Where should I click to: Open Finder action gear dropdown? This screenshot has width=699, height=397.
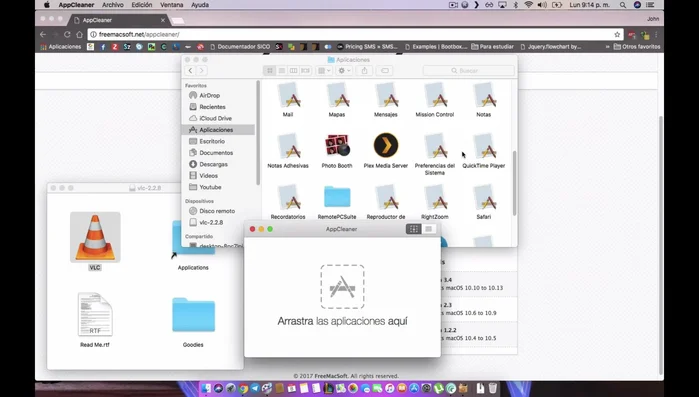pyautogui.click(x=344, y=70)
